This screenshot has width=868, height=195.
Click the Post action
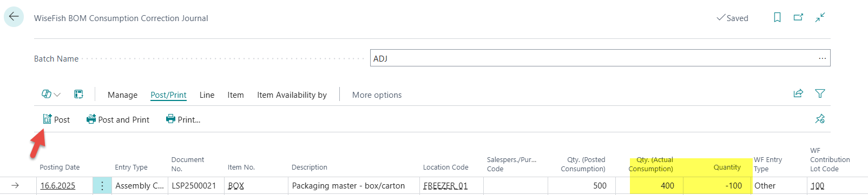pyautogui.click(x=56, y=119)
